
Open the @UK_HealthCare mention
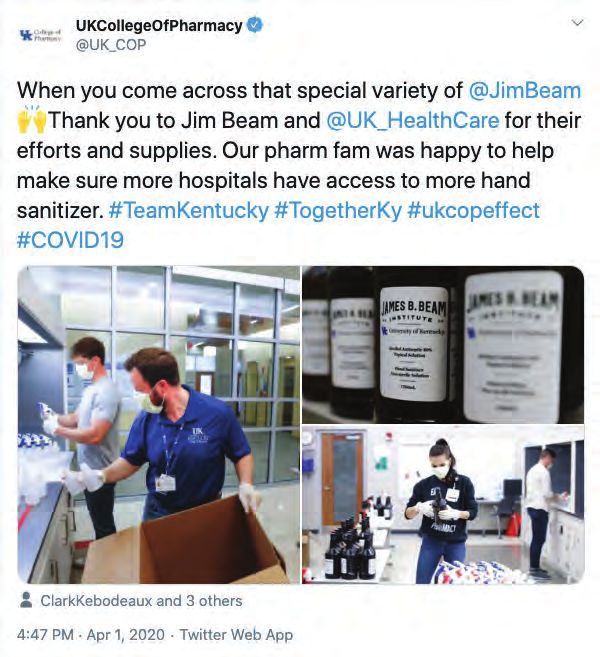pos(413,121)
